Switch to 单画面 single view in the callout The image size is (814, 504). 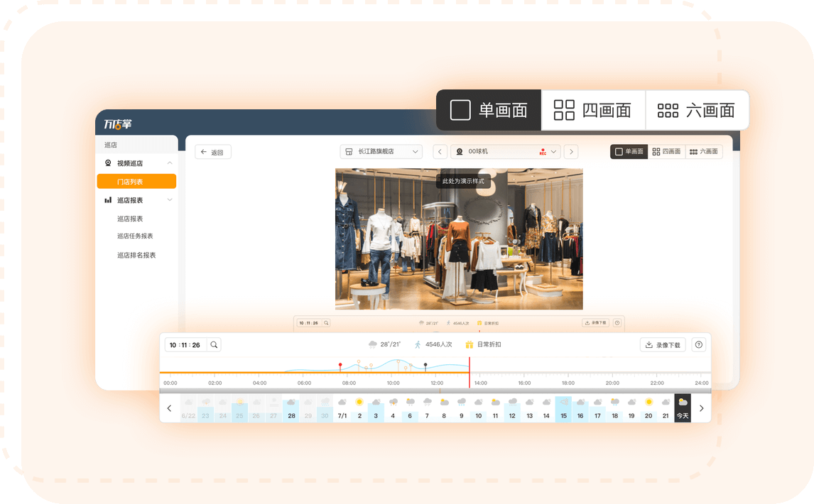489,110
